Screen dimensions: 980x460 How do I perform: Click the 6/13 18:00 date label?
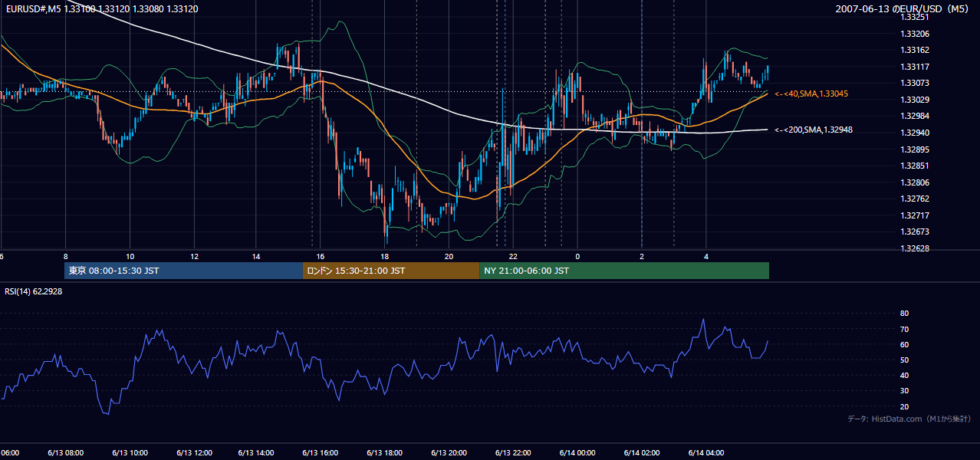(x=385, y=453)
